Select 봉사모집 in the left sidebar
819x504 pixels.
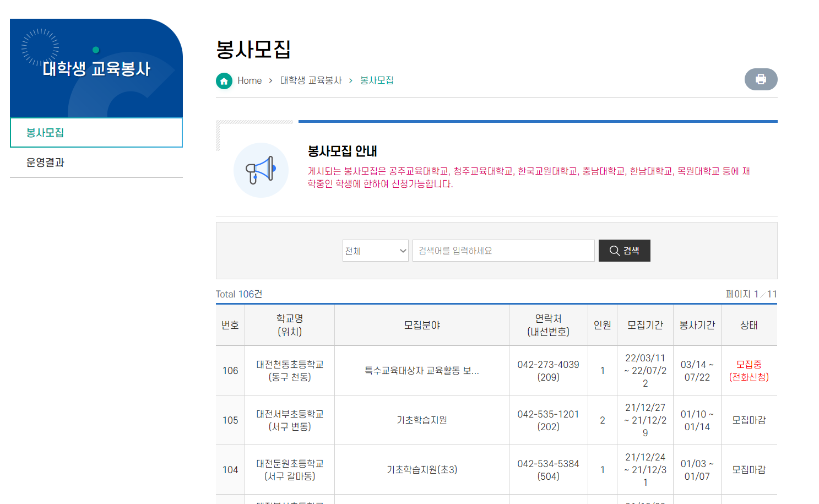pyautogui.click(x=45, y=133)
